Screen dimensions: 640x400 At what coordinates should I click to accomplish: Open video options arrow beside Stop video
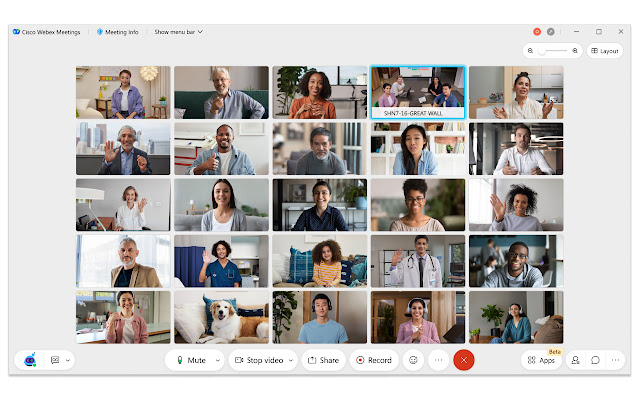pyautogui.click(x=291, y=360)
